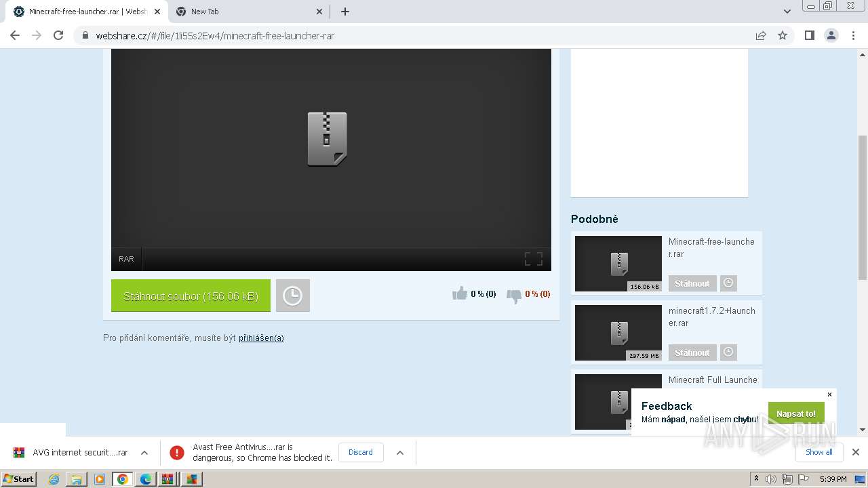This screenshot has width=868, height=488.
Task: Click the Chrome taskbar icon
Action: coord(123,479)
